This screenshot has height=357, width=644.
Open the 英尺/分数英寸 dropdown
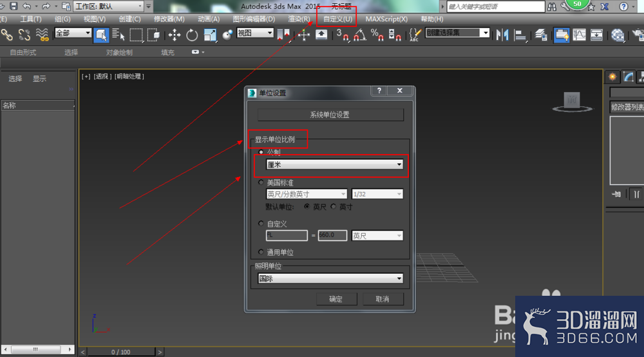pos(307,194)
